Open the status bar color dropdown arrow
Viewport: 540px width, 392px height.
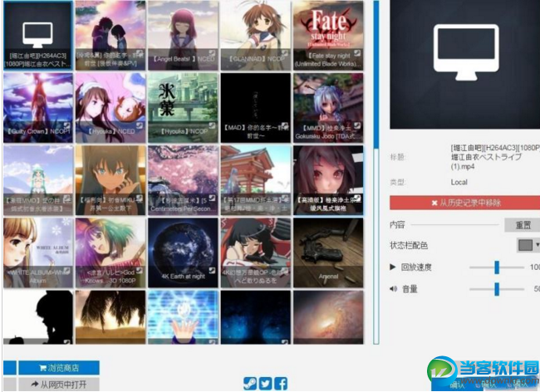pyautogui.click(x=538, y=245)
